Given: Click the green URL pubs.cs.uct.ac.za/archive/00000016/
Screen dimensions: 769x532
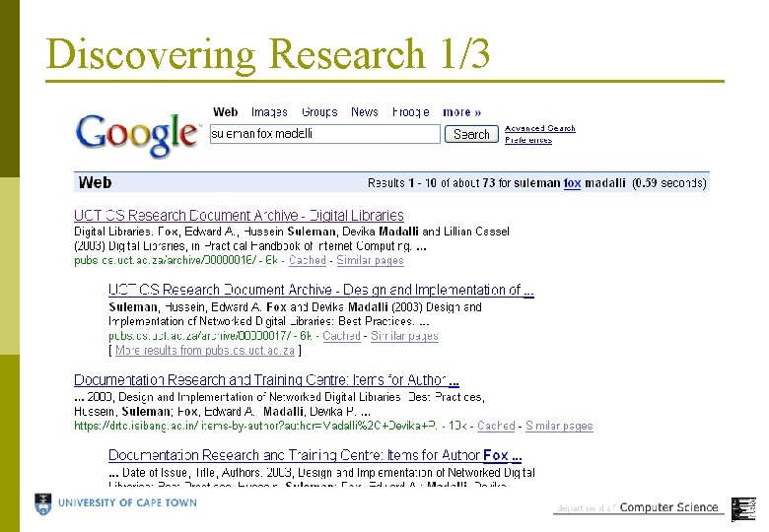Looking at the screenshot, I should pos(166,261).
